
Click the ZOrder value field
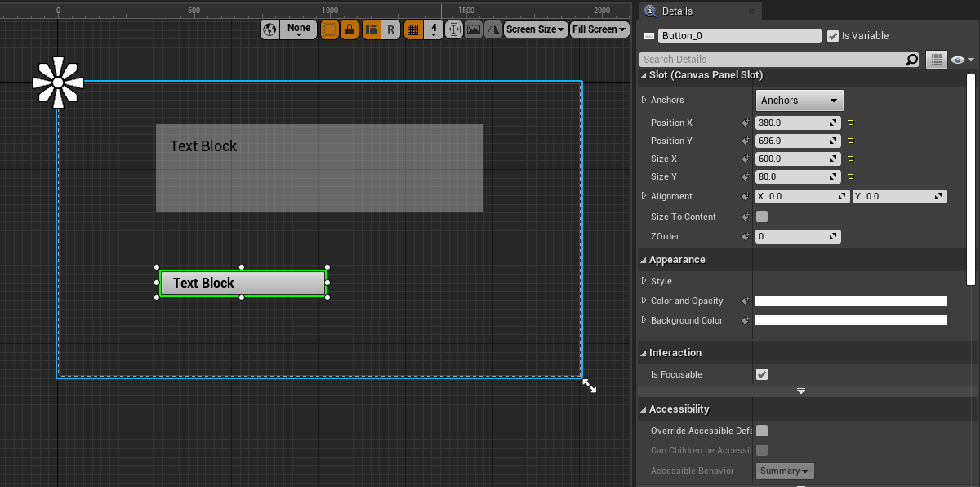(798, 236)
